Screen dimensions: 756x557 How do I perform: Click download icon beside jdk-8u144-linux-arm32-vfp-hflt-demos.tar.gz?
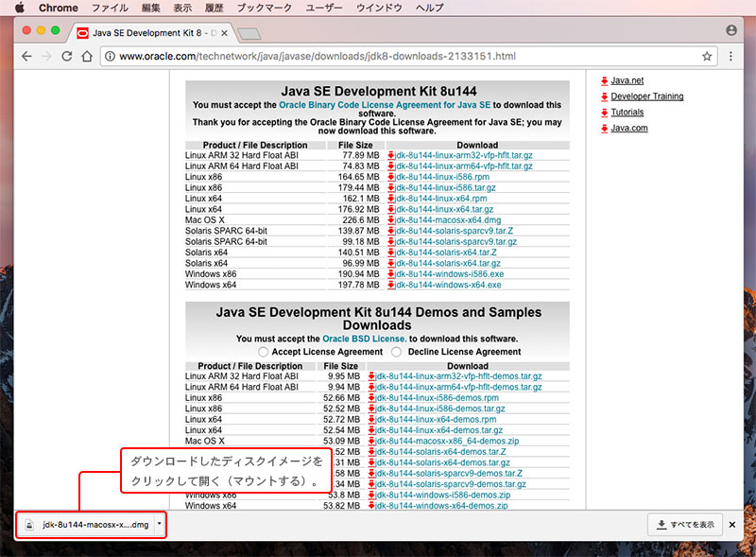[x=371, y=376]
